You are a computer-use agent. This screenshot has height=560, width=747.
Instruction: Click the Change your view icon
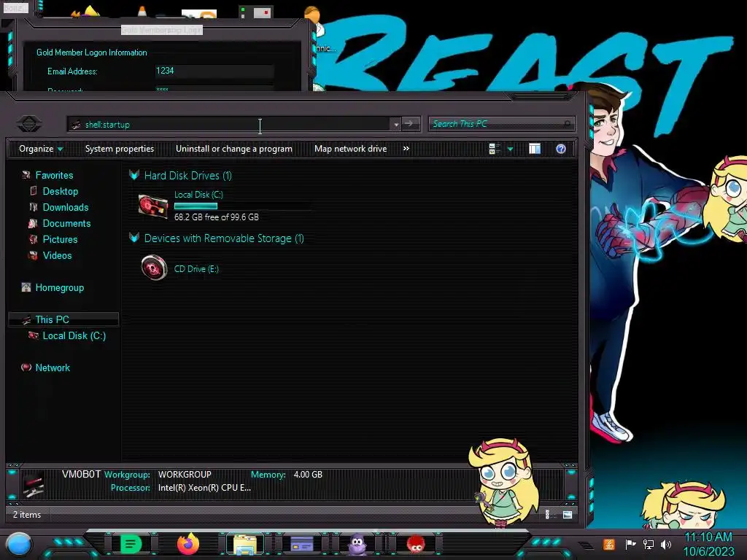[494, 149]
